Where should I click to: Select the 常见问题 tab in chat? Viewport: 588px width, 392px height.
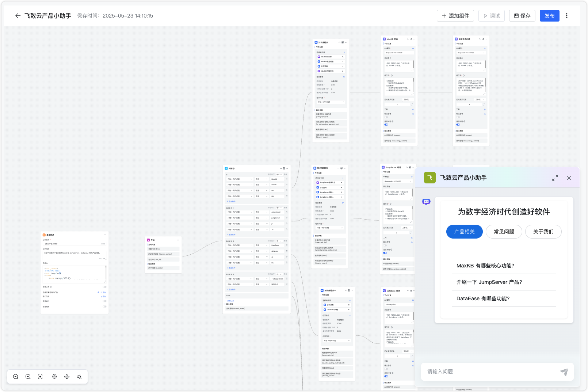point(504,232)
